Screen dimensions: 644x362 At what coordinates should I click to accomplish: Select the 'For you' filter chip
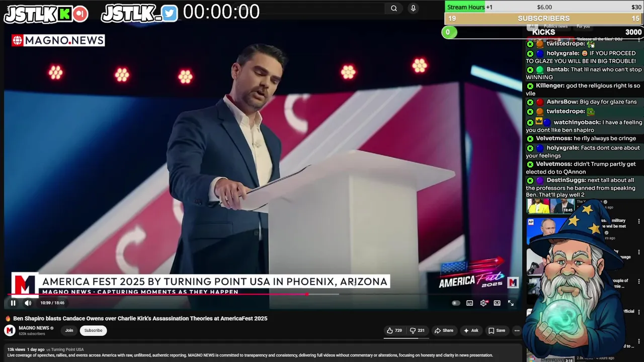click(583, 26)
